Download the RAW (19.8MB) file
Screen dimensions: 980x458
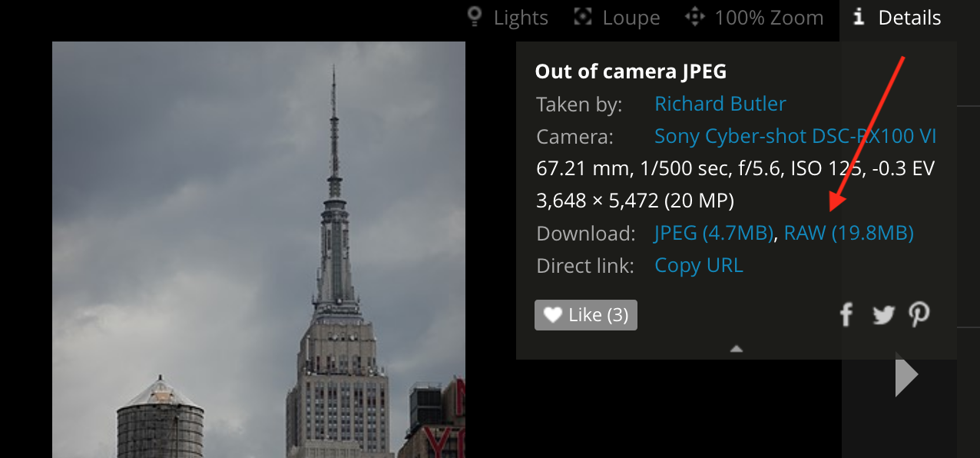[x=849, y=233]
